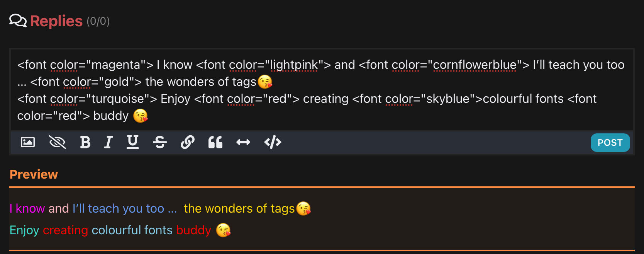Viewport: 644px width, 254px height.
Task: Click the gold "the wonders of tags" text
Action: tap(239, 208)
